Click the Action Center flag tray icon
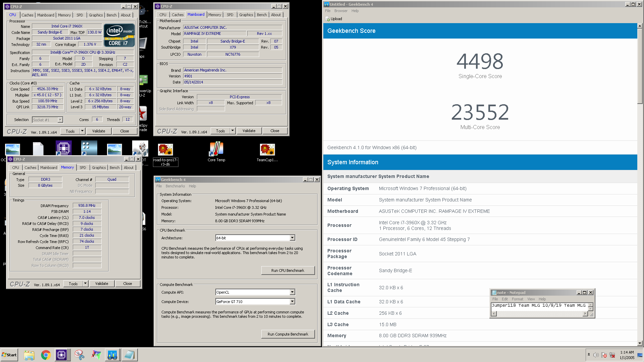This screenshot has width=644, height=362. (x=604, y=355)
